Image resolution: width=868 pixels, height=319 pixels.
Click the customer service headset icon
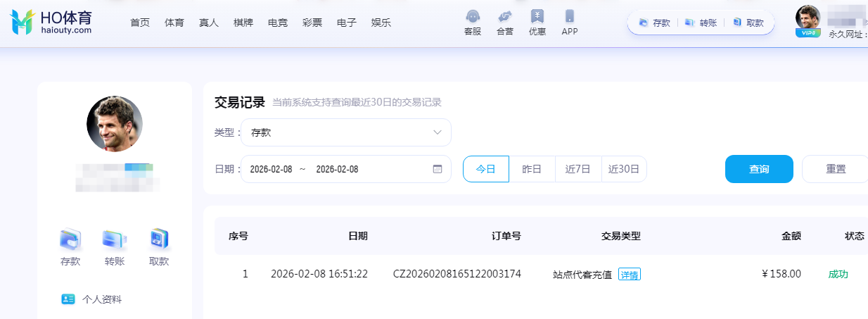pyautogui.click(x=473, y=16)
